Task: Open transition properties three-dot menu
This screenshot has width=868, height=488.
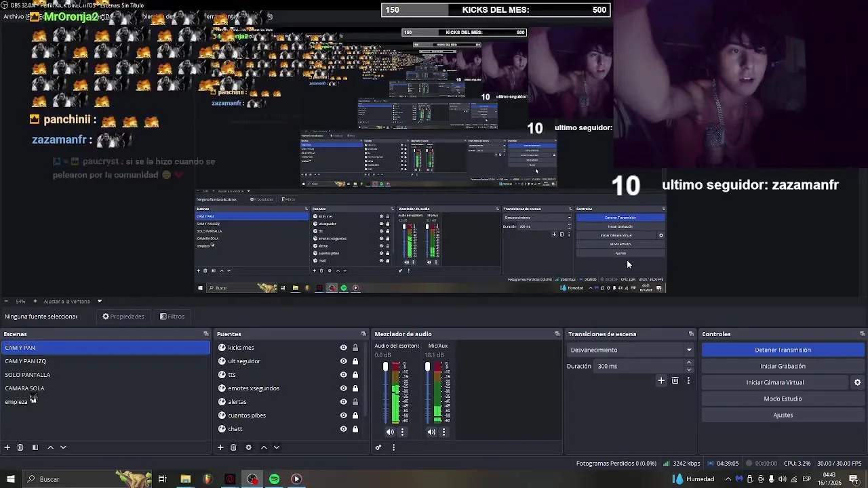Action: pyautogui.click(x=688, y=381)
